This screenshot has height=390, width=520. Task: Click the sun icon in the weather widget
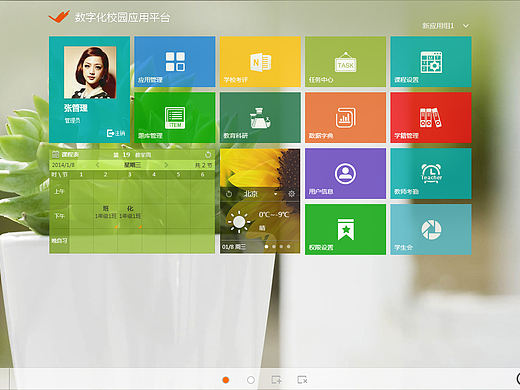pyautogui.click(x=239, y=222)
